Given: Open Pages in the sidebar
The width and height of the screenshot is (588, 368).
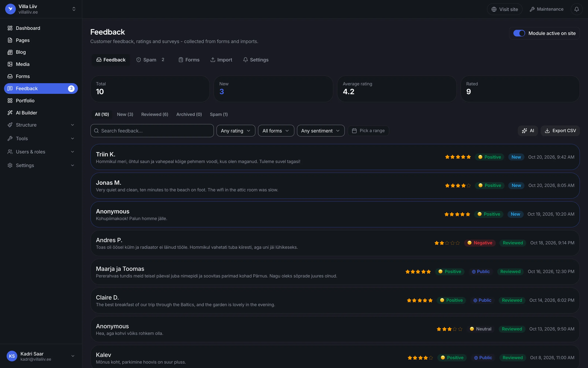Looking at the screenshot, I should [x=41, y=40].
